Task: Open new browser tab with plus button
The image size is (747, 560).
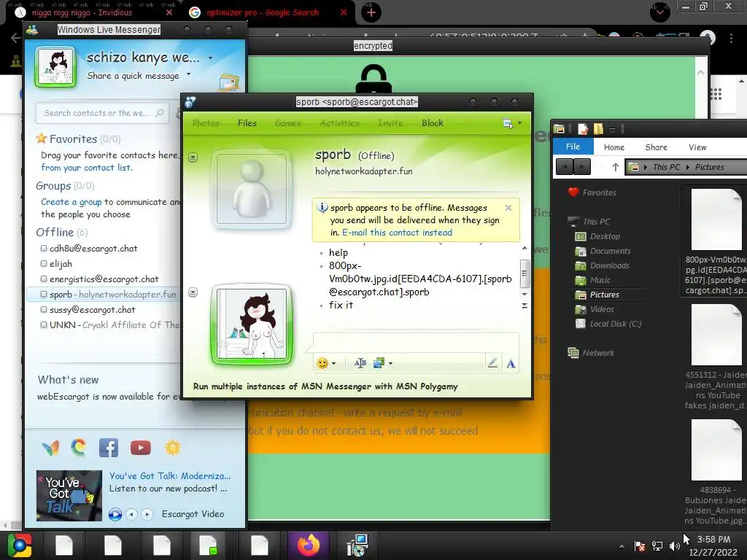Action: tap(371, 12)
